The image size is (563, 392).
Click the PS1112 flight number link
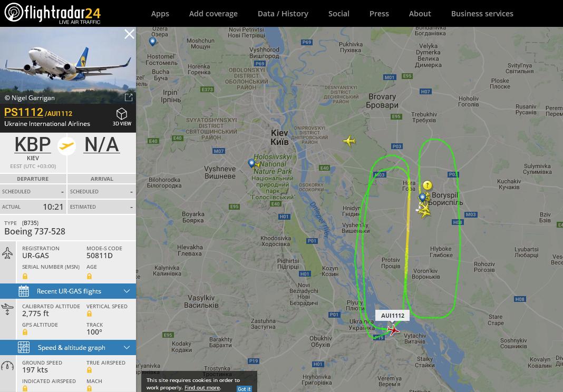pyautogui.click(x=24, y=112)
